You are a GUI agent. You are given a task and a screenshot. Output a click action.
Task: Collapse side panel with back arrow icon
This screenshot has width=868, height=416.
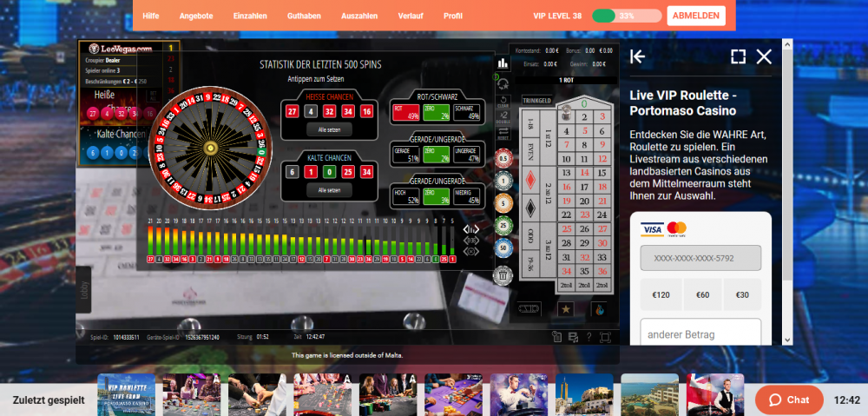click(637, 56)
